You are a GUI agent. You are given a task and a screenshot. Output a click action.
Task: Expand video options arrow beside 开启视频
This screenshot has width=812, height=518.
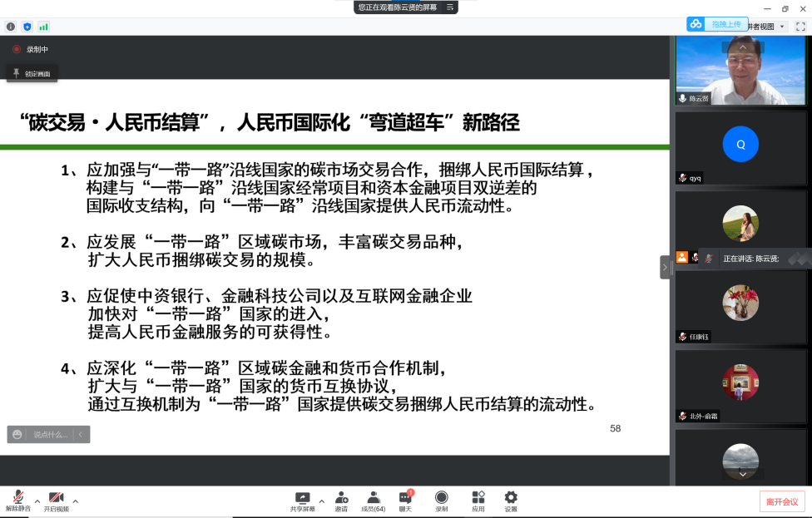76,501
